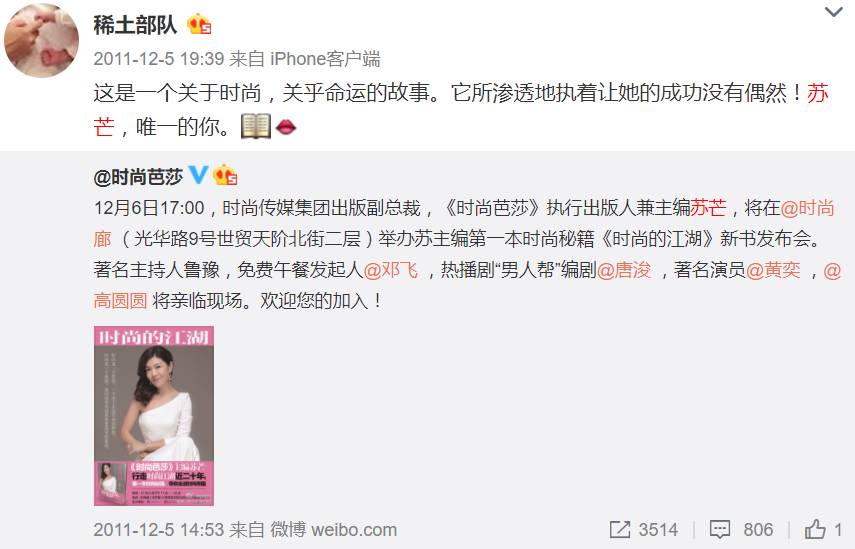Screen dimensions: 855x549
Task: Open the @时尚芭莎 account link
Action: click(139, 177)
